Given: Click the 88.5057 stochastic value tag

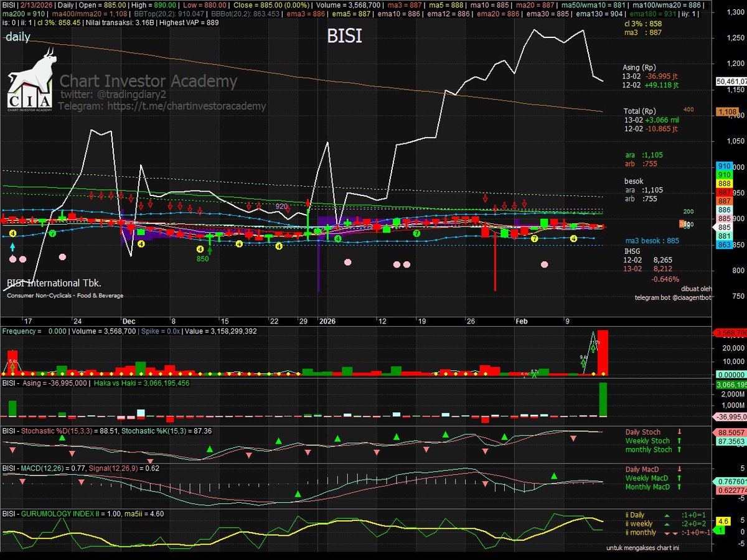Looking at the screenshot, I should click(731, 432).
